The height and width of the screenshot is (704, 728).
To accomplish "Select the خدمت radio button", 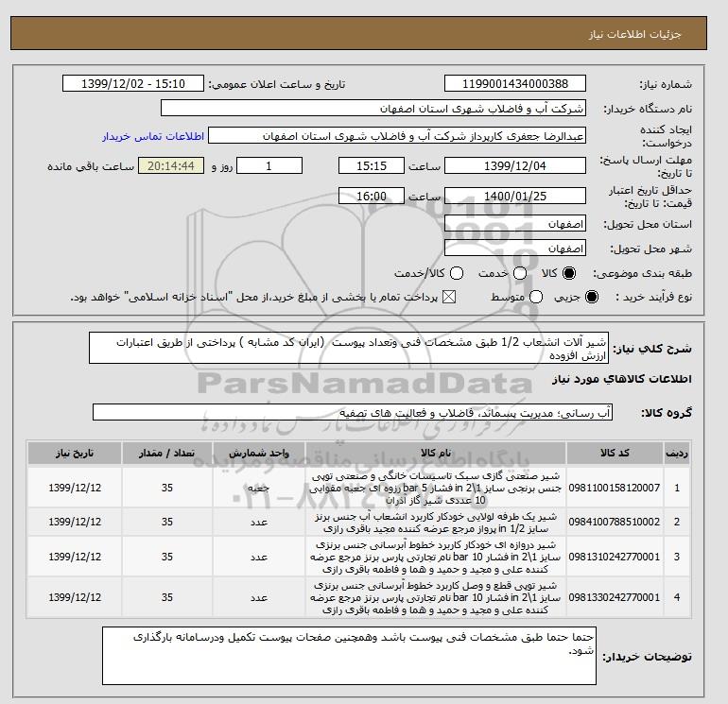I will (520, 273).
